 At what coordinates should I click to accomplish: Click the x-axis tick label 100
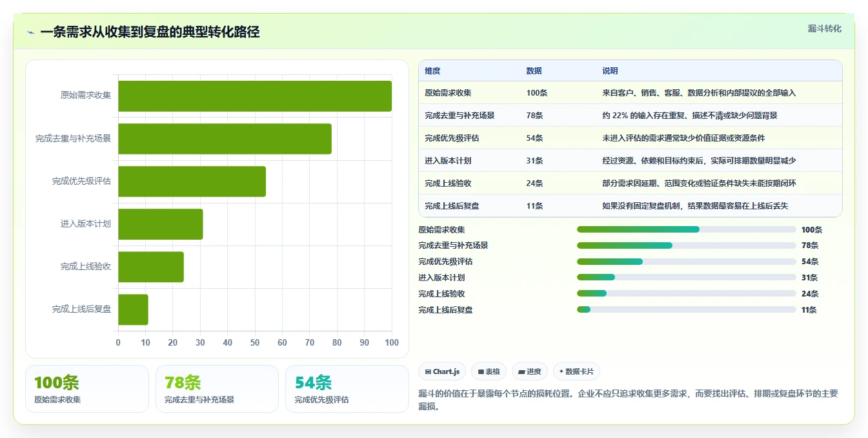pos(392,342)
